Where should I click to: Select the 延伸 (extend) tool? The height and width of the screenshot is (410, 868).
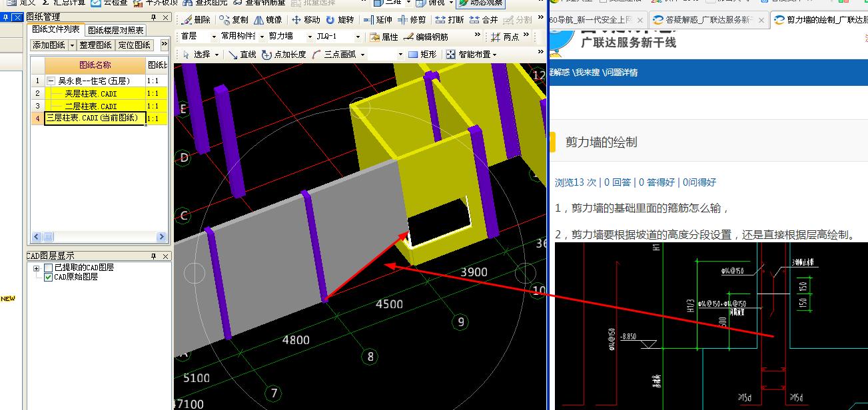pos(378,20)
